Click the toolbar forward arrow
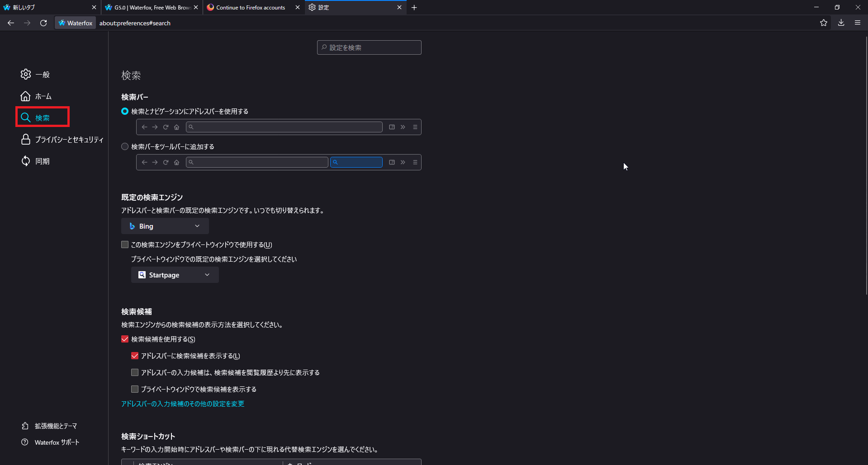Image resolution: width=868 pixels, height=465 pixels. [x=27, y=23]
